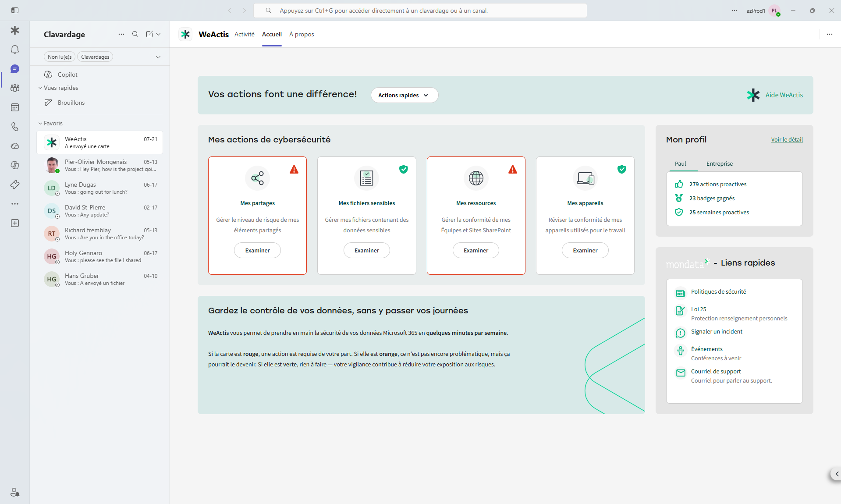Expand the side panel arrow at bottom right

tap(837, 474)
